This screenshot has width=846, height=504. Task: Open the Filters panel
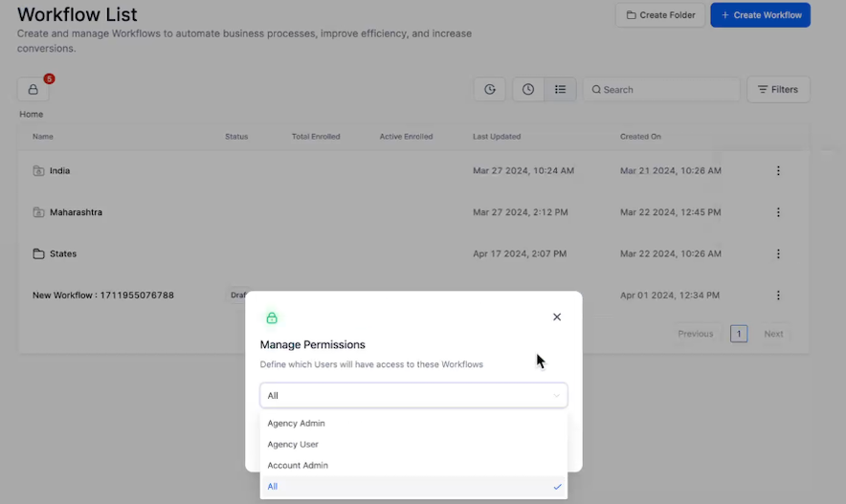coord(778,89)
